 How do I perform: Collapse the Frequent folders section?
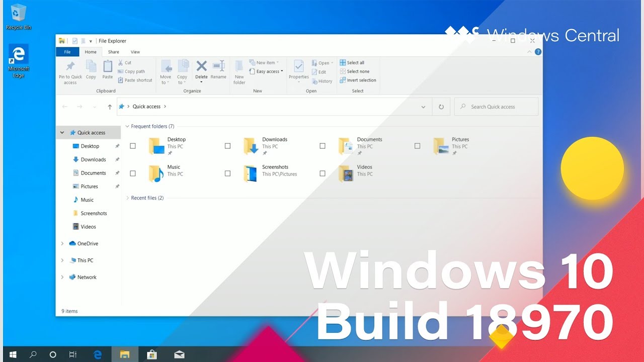pos(127,126)
